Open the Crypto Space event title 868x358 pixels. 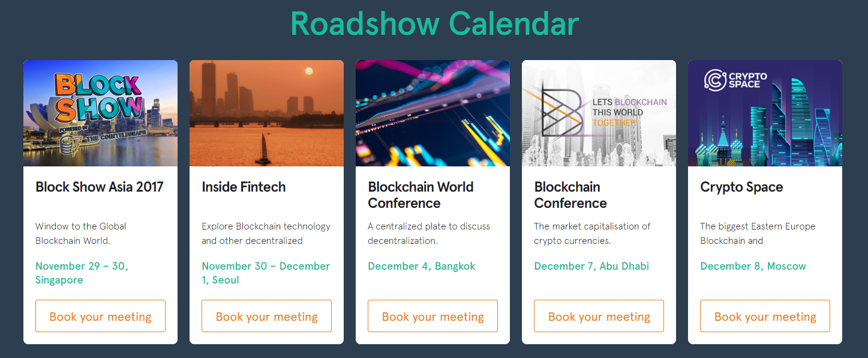[741, 187]
